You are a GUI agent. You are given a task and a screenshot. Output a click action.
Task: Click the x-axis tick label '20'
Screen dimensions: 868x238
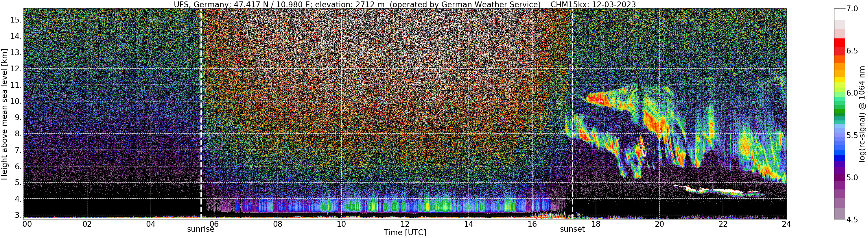(659, 224)
